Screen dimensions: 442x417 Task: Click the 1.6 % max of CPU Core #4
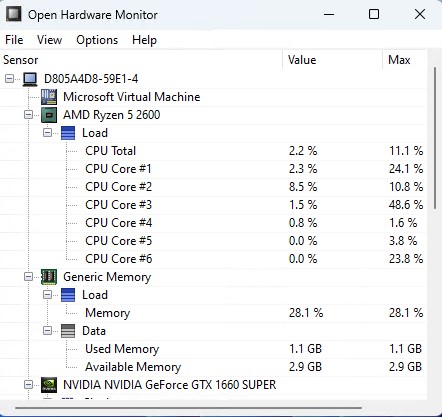pyautogui.click(x=403, y=223)
